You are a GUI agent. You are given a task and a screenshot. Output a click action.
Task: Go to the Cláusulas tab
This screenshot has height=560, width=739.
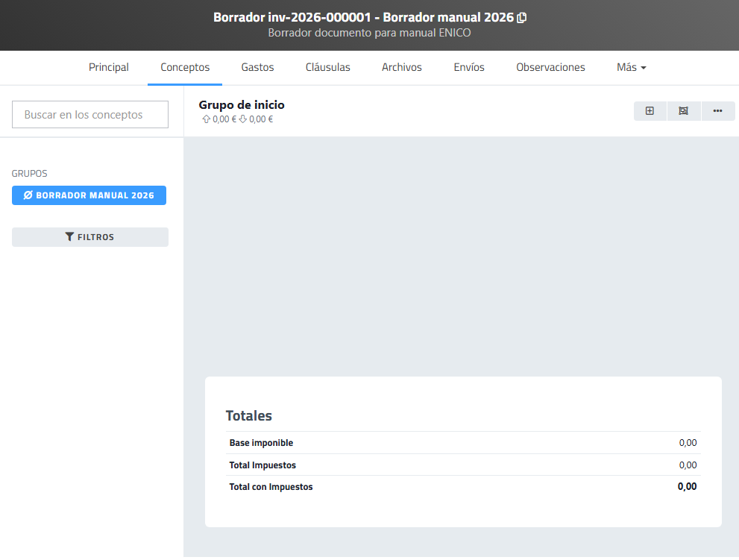pos(327,67)
